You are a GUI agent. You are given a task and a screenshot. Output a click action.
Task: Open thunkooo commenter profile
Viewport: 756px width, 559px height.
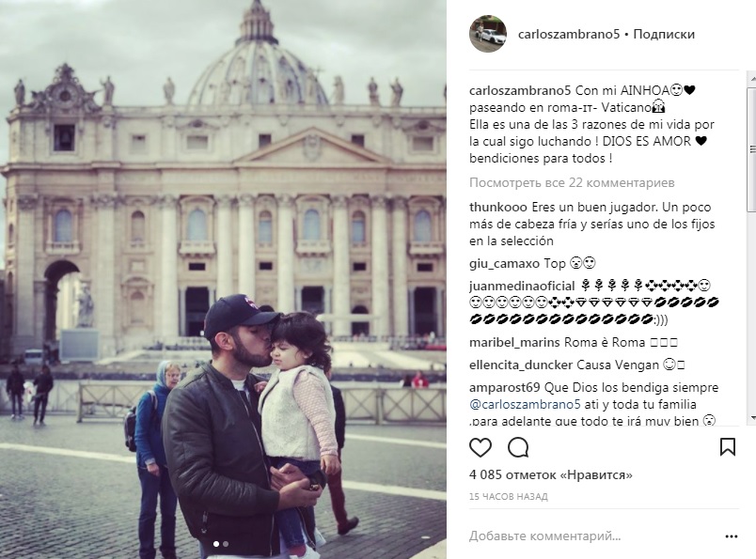click(498, 208)
